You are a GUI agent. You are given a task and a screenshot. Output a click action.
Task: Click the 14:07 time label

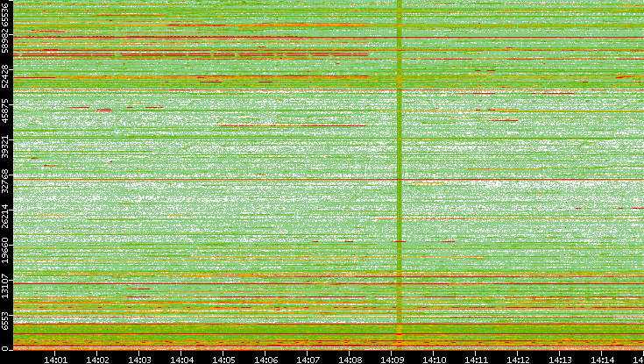(308, 360)
